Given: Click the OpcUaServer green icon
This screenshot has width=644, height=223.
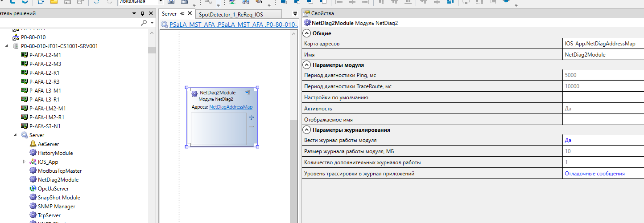Looking at the screenshot, I should tap(33, 188).
